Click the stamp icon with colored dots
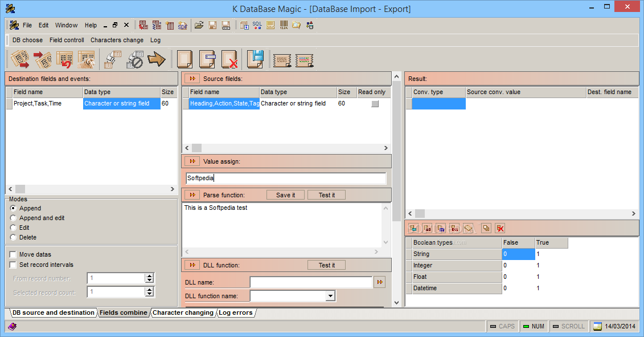 304,60
